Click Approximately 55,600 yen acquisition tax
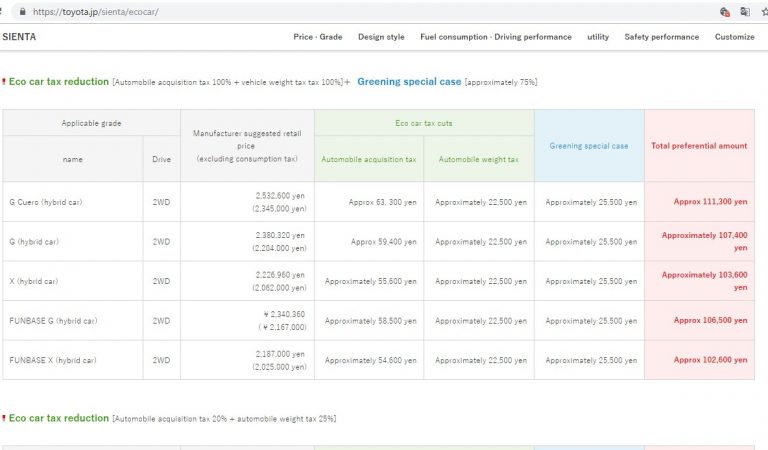Viewport: 768px width, 450px height. (370, 281)
